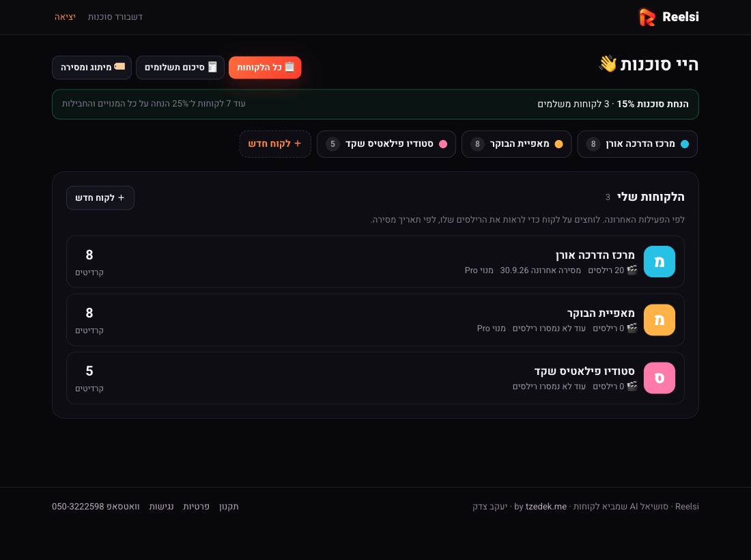The height and width of the screenshot is (560, 751).
Task: Open the מאפיית הבוקר client row
Action: (375, 320)
